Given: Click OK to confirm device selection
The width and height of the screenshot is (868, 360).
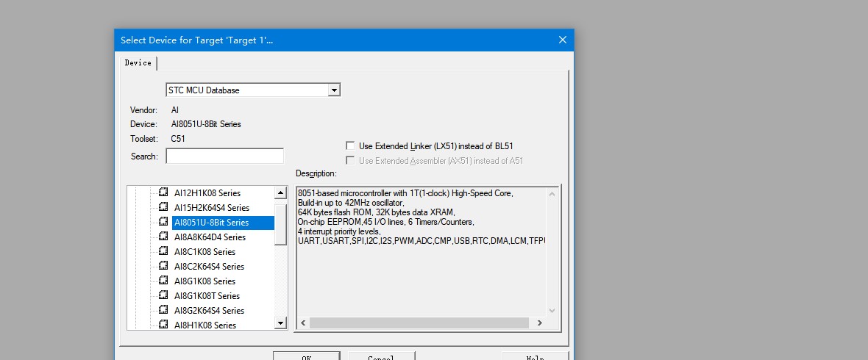Looking at the screenshot, I should click(x=306, y=356).
